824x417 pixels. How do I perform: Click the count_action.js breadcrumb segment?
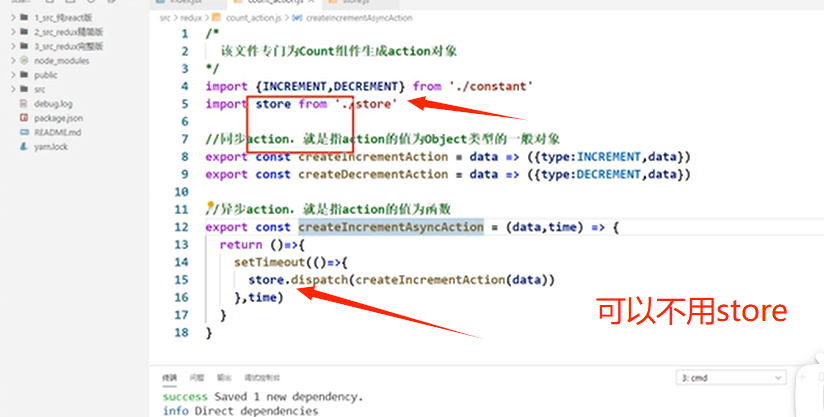point(253,18)
